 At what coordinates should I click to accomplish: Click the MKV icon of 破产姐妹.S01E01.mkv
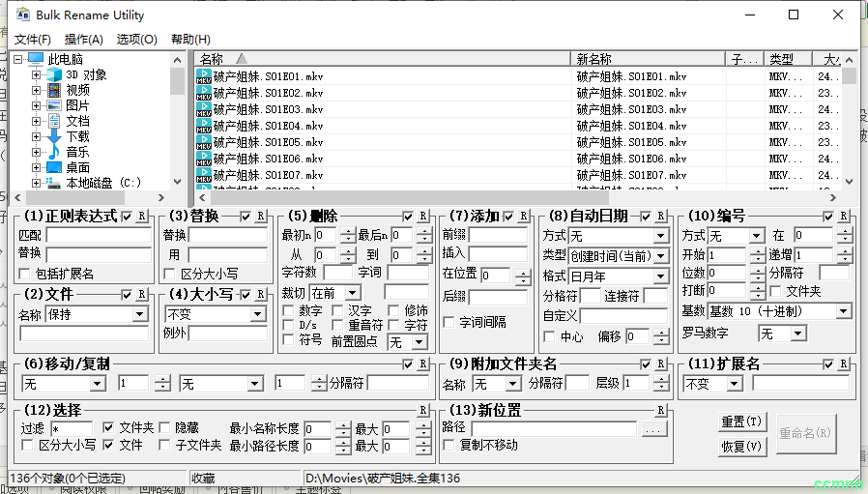[x=204, y=76]
